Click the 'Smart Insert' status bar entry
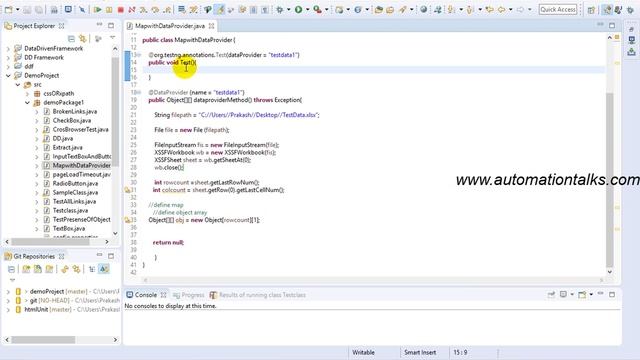Viewport: 640px width, 360px height. click(420, 352)
